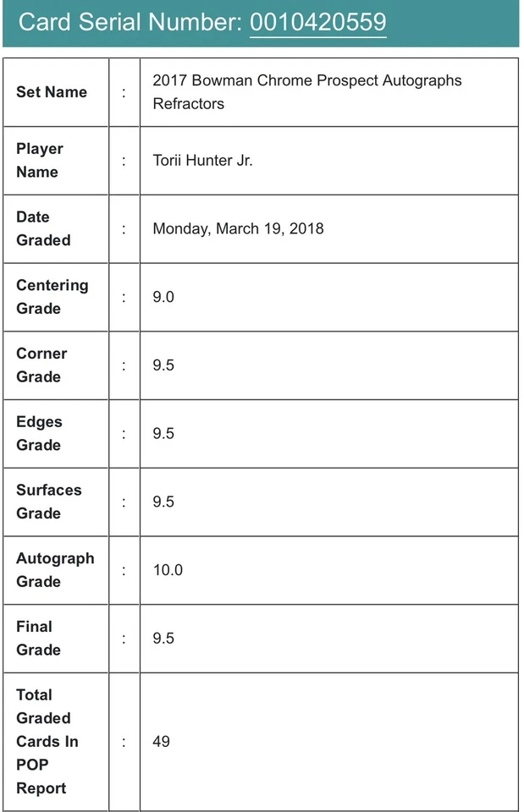The width and height of the screenshot is (524, 812).
Task: Click the POP report count 49
Action: [161, 741]
